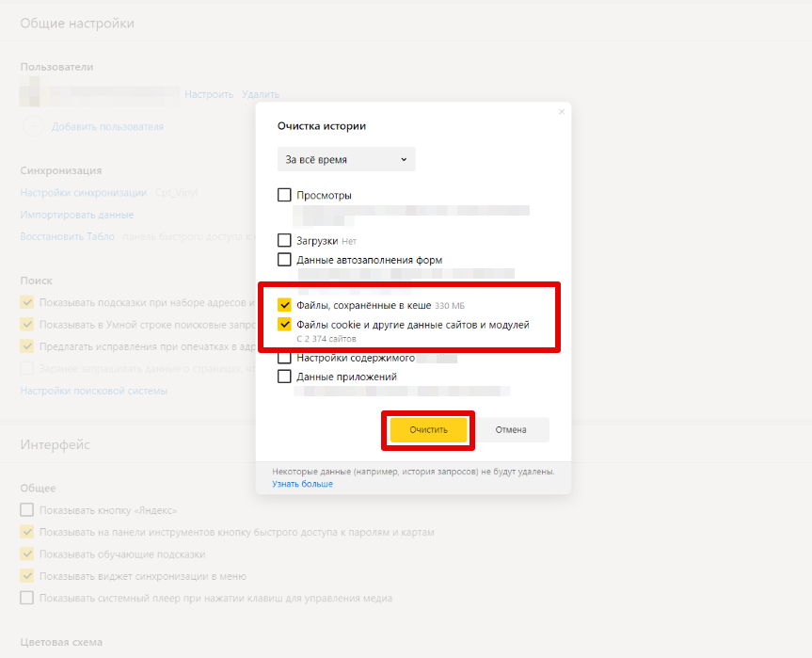This screenshot has width=812, height=658.
Task: Click the yellow Очистить button
Action: [x=428, y=430]
